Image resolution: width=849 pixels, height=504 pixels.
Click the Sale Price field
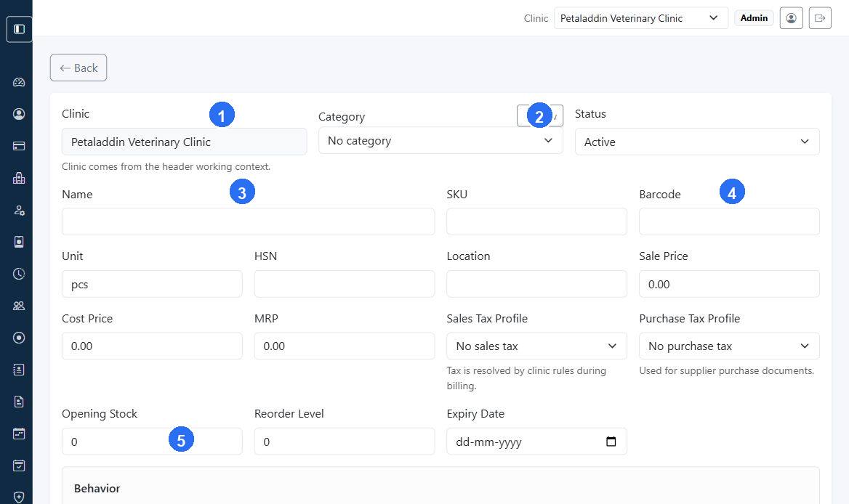click(x=729, y=284)
